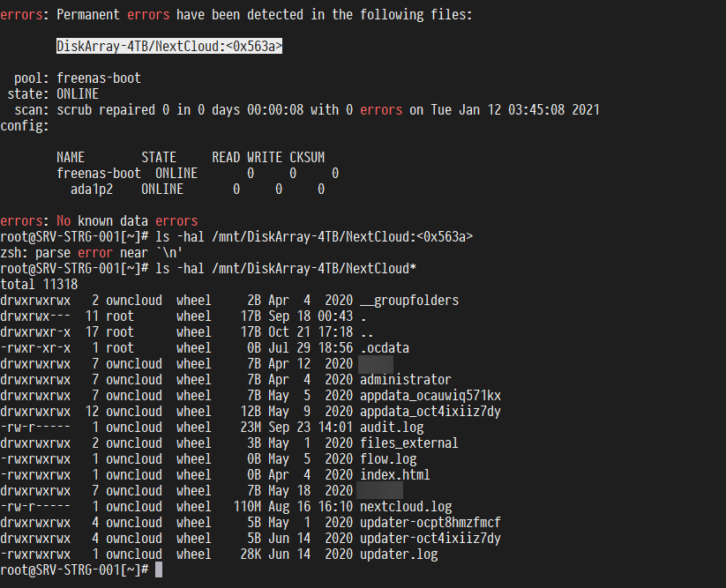This screenshot has width=726, height=588.
Task: Click the 'Sep 18 00:43' timestamp
Action: click(x=311, y=316)
